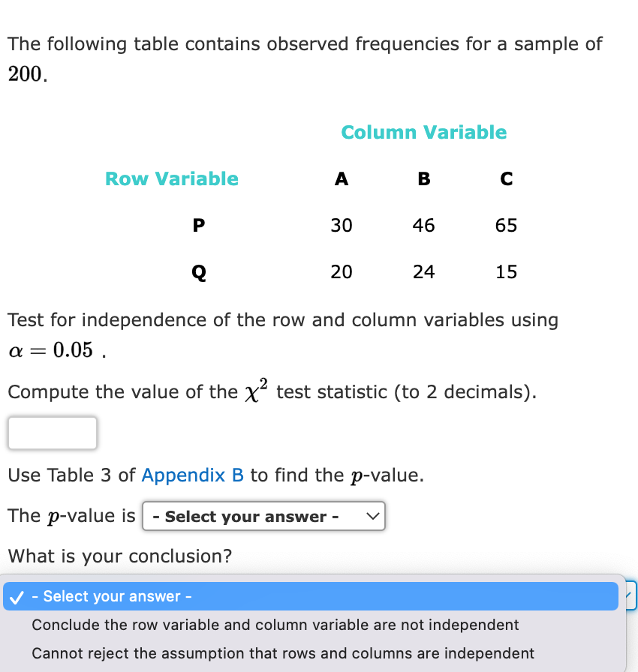The height and width of the screenshot is (672, 638).
Task: Select the cell showing 65
Action: (506, 225)
